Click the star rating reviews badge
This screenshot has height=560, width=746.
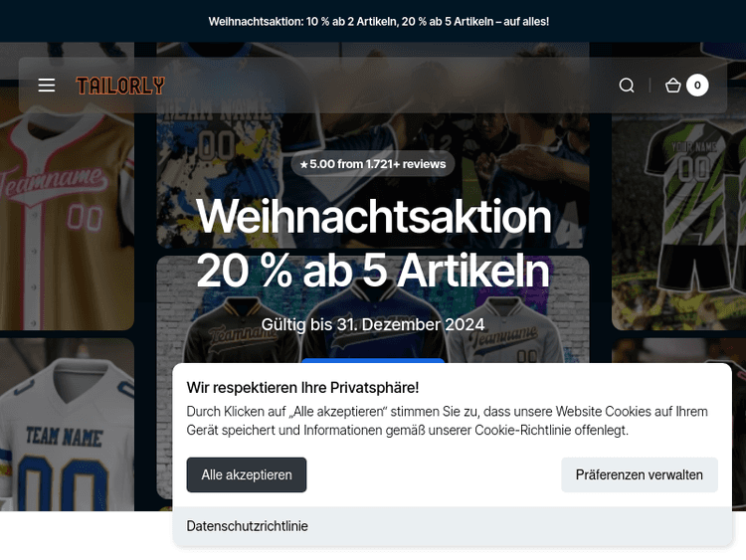373,164
